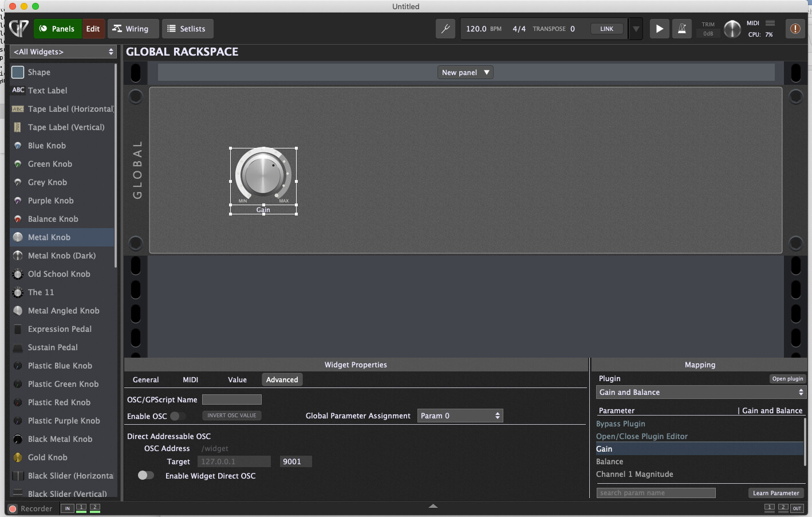The width and height of the screenshot is (812, 517).
Task: Click the Gig Performer logo icon
Action: pyautogui.click(x=19, y=28)
